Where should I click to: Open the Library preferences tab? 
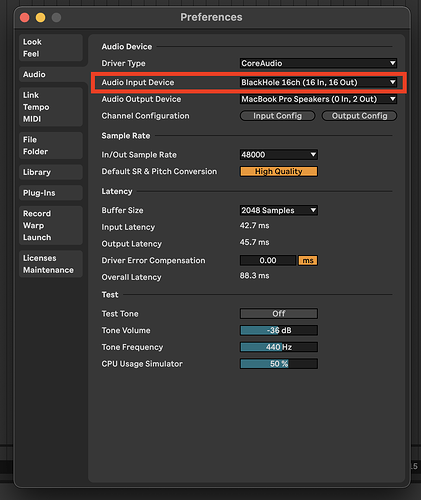(x=51, y=172)
